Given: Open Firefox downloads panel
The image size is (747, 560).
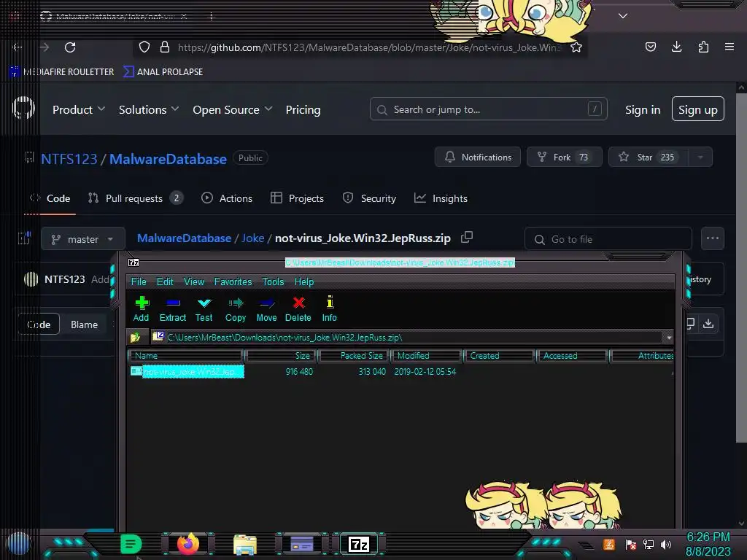Looking at the screenshot, I should 676,47.
